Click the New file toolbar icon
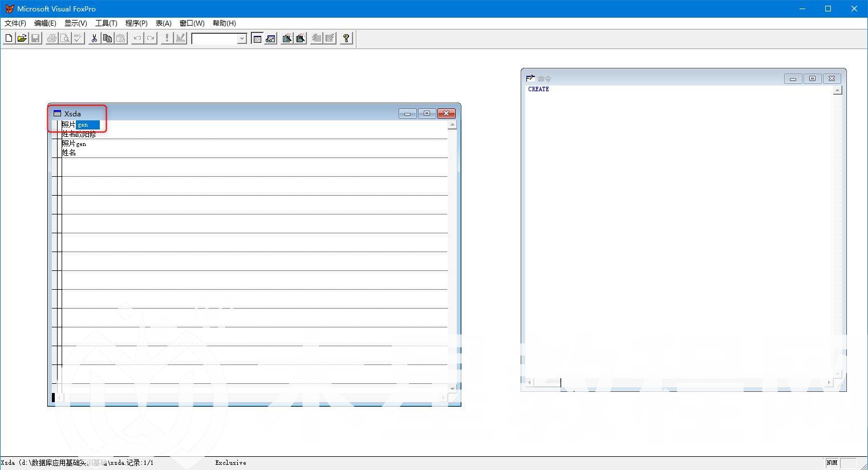Viewport: 868px width, 470px height. [9, 38]
